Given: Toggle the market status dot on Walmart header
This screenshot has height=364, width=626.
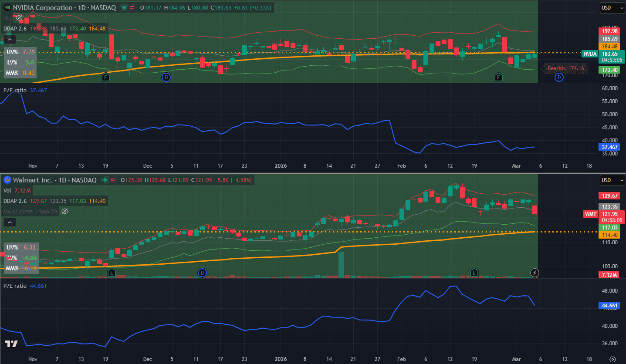Looking at the screenshot, I should click(105, 180).
